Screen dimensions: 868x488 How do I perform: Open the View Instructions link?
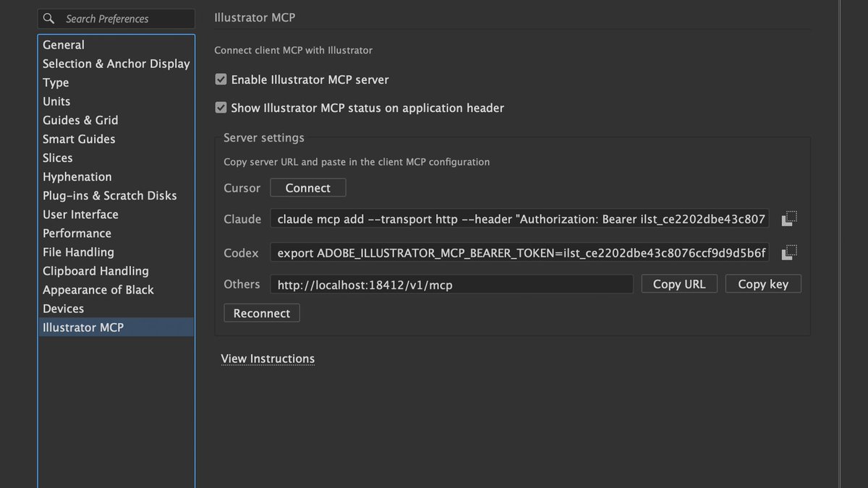point(268,359)
